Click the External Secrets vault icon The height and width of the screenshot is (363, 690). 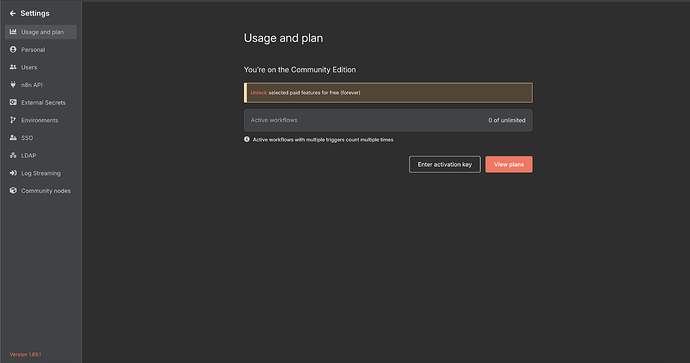pos(13,102)
